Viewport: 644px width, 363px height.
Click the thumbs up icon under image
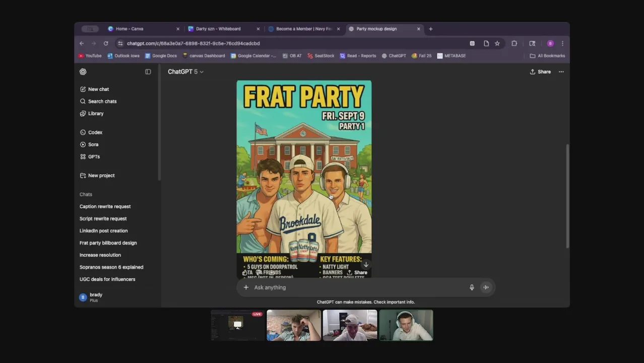pos(245,273)
